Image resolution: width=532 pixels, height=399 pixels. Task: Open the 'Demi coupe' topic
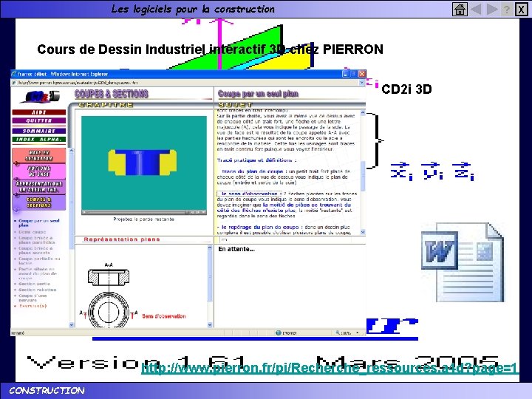point(33,232)
